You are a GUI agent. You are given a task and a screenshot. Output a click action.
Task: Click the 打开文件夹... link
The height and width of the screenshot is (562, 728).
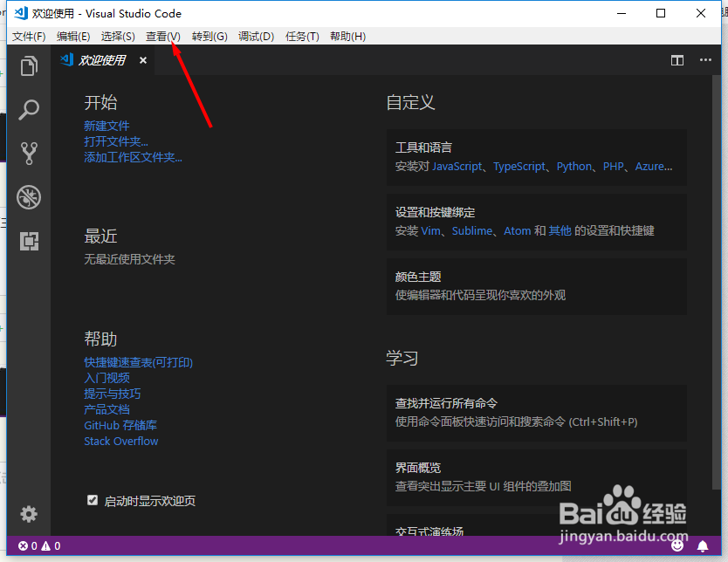coord(116,141)
